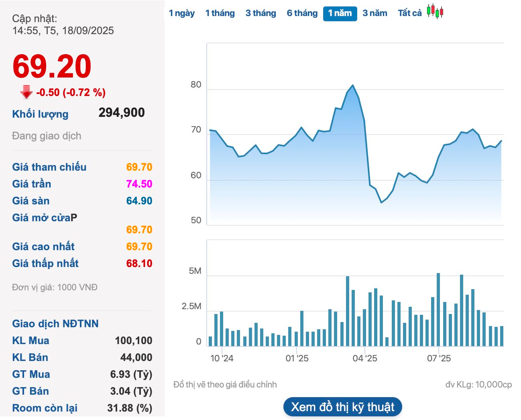Image resolution: width=521 pixels, height=420 pixels.
Task: Click the current price 69.20
Action: click(52, 66)
